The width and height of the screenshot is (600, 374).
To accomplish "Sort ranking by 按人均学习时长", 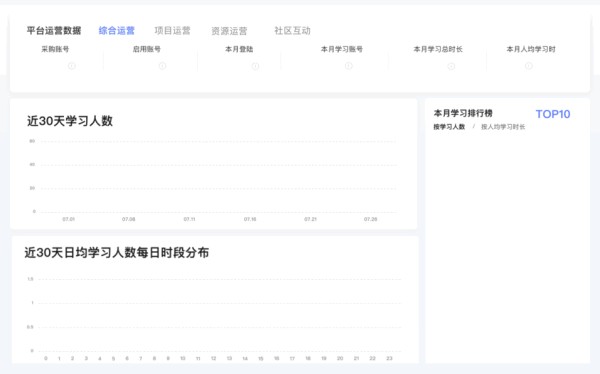I will pos(503,127).
